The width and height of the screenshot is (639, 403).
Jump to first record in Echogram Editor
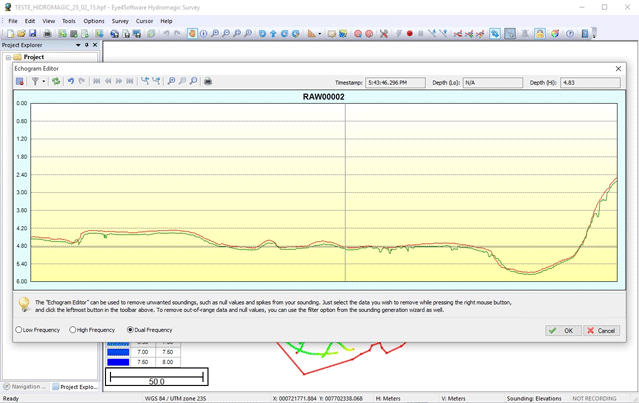[x=97, y=81]
